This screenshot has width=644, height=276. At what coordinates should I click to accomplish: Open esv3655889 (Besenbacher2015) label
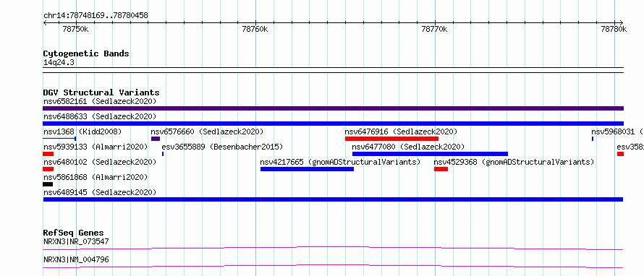pyautogui.click(x=222, y=147)
